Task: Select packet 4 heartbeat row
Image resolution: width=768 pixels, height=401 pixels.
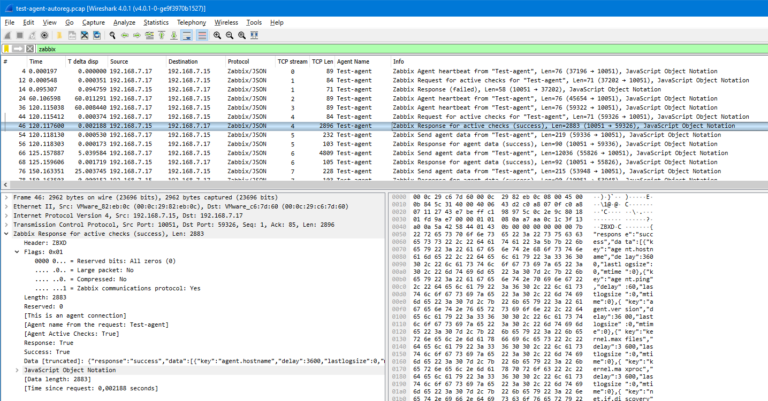Action: (x=384, y=71)
